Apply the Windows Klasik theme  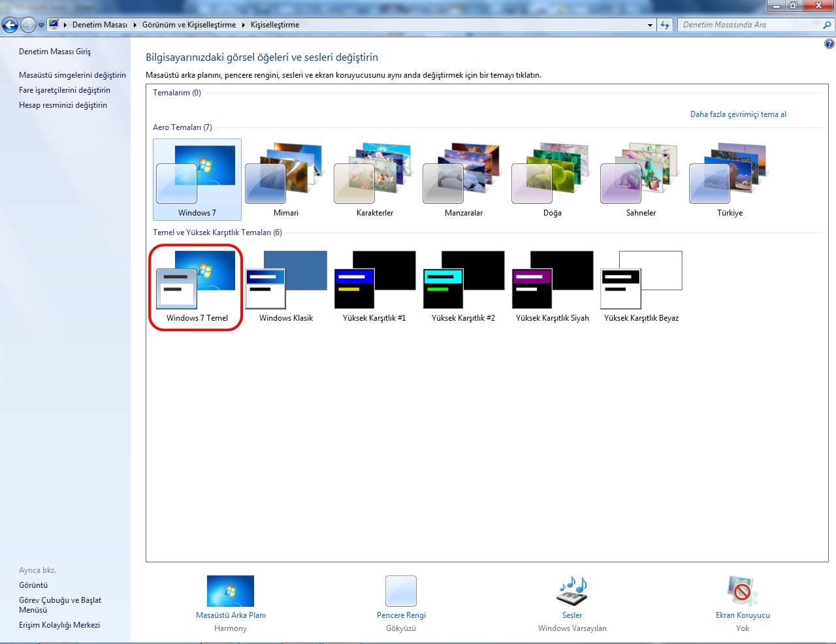(285, 285)
